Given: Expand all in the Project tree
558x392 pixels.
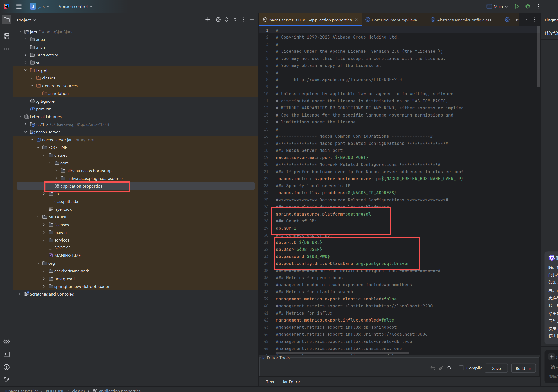Looking at the screenshot, I should coord(227,20).
